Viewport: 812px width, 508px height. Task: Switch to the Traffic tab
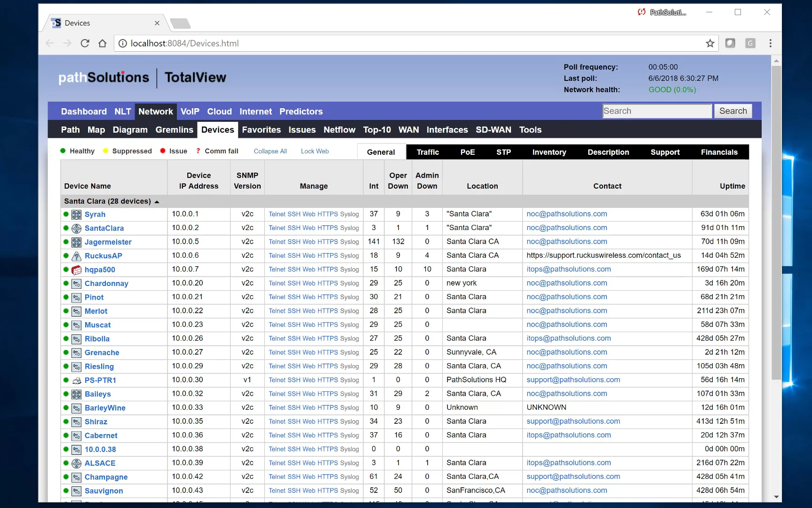tap(428, 152)
